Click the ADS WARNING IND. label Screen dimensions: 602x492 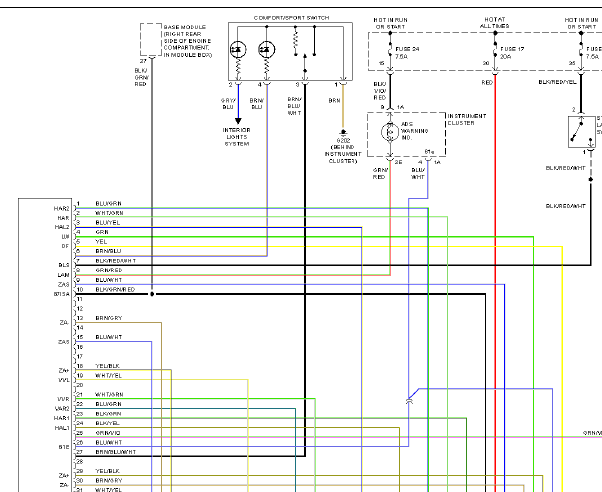[x=414, y=131]
